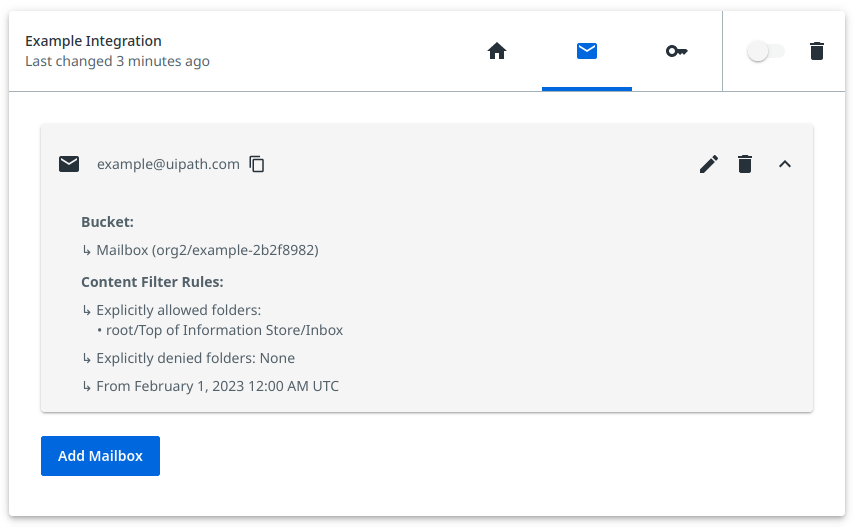Viewport: 854px width, 527px height.
Task: Enable the Example Integration toggle switch
Action: 766,51
